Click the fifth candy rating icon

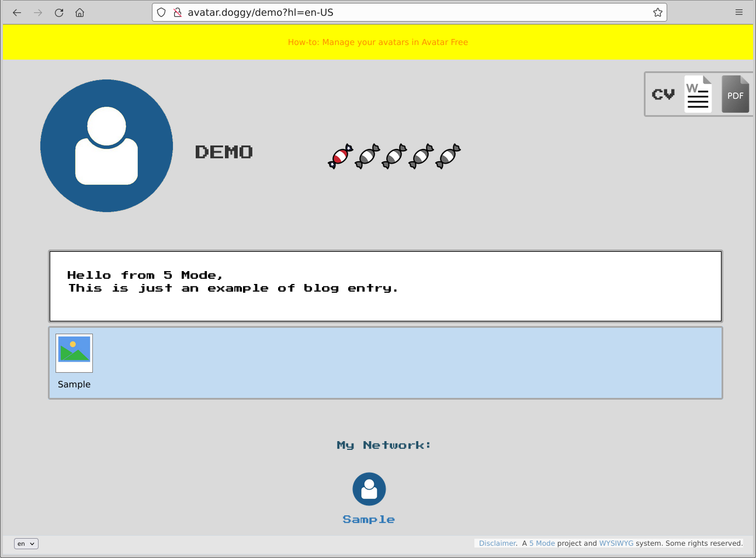coord(448,156)
